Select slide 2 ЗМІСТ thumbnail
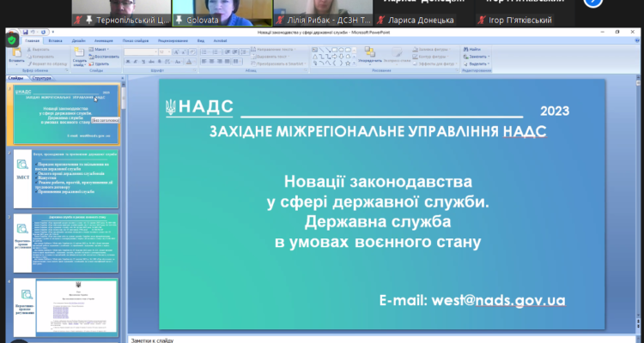644x343 pixels. (x=66, y=178)
